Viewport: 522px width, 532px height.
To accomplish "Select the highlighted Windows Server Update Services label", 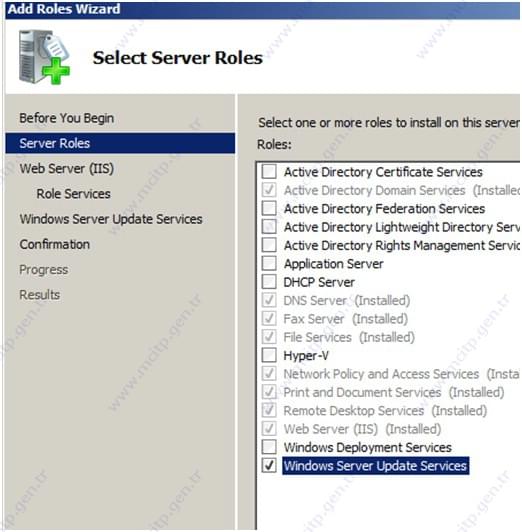I will click(x=375, y=466).
